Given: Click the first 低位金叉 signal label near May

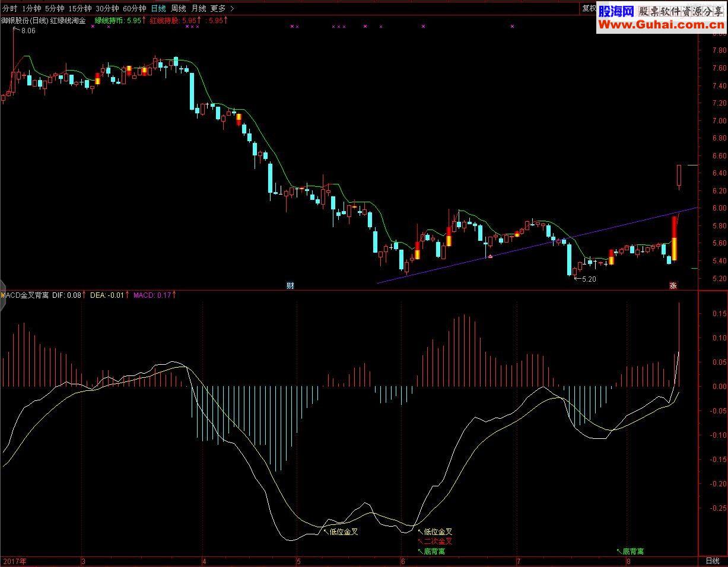Looking at the screenshot, I should pyautogui.click(x=344, y=532).
